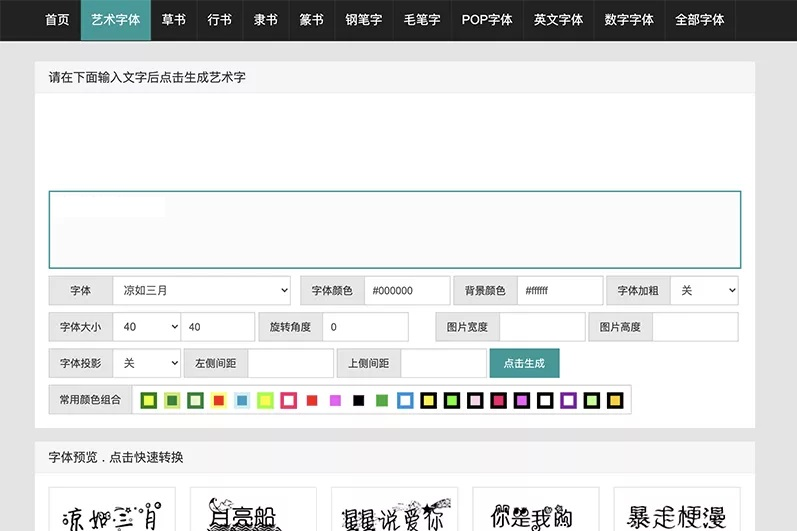Pick magenta swatch with black border
Image resolution: width=797 pixels, height=531 pixels.
[x=522, y=400]
